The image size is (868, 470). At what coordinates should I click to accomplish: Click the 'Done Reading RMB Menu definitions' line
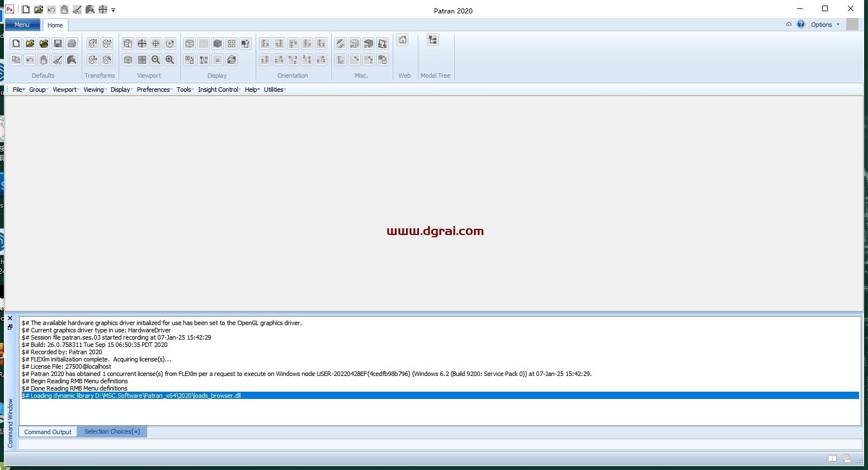tap(74, 388)
